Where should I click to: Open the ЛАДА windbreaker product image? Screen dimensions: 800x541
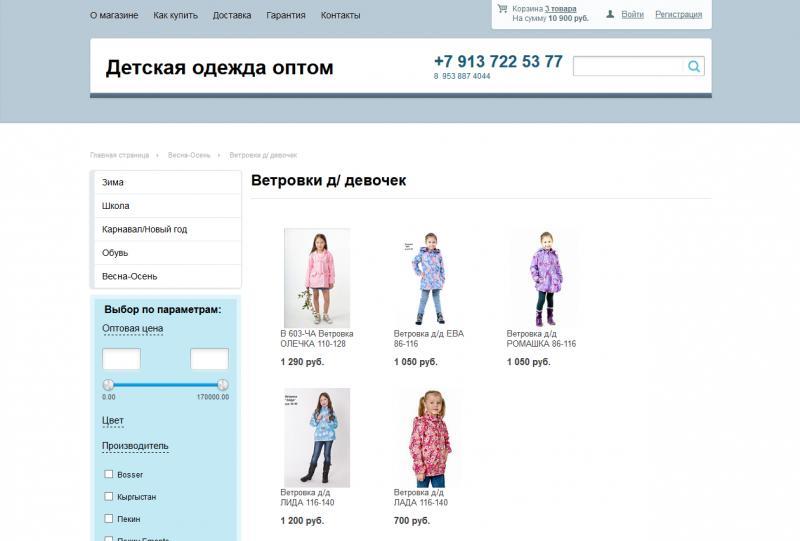tap(430, 437)
